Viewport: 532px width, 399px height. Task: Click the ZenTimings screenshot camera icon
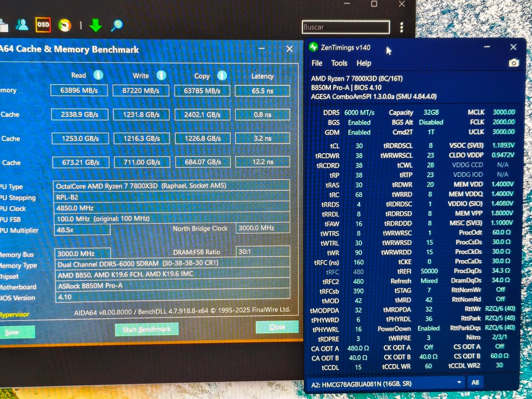[514, 63]
